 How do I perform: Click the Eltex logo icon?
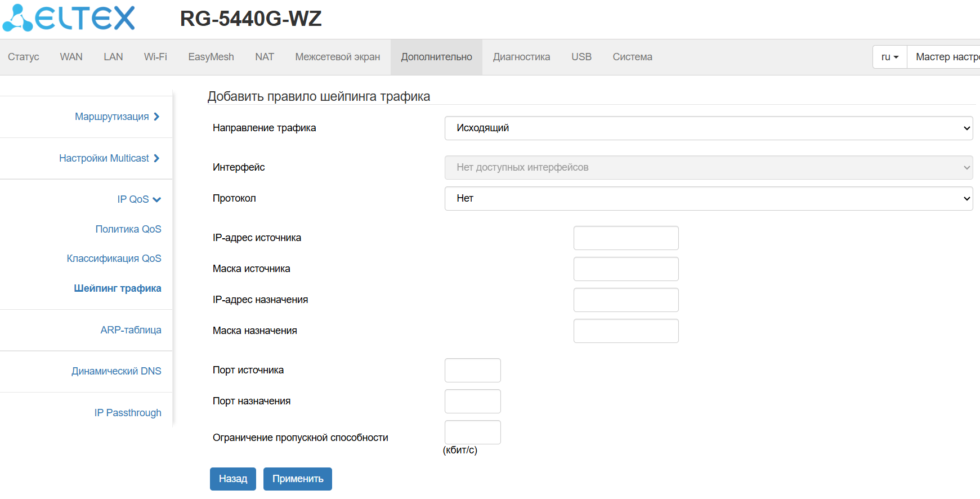point(69,18)
